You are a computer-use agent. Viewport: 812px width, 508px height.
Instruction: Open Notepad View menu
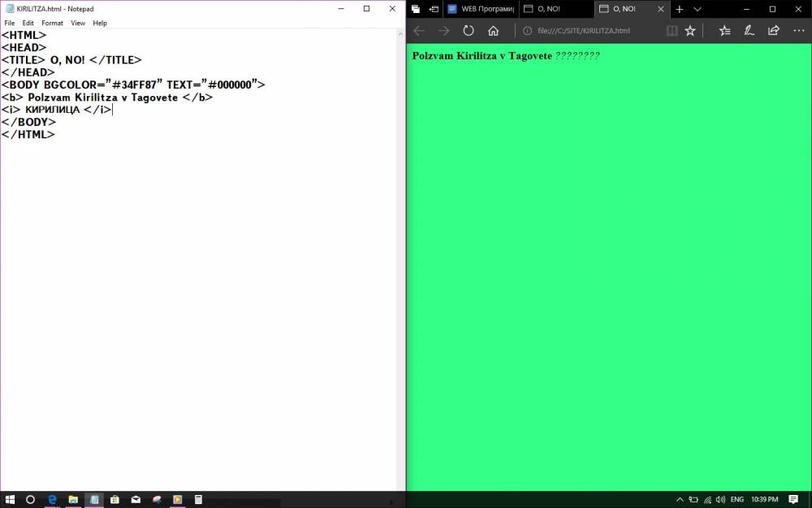[x=78, y=23]
